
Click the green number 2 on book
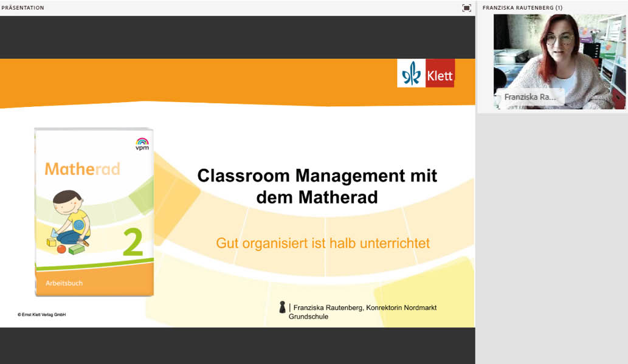(x=133, y=242)
